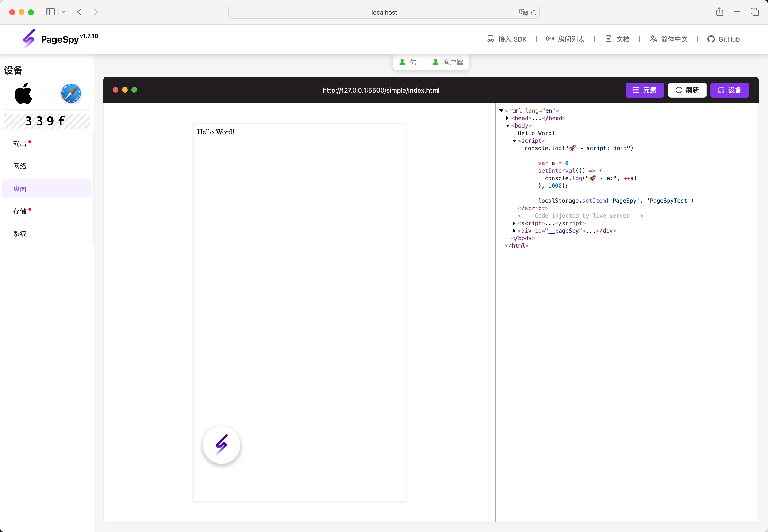
Task: Click the Safari browser compass icon
Action: click(x=71, y=93)
